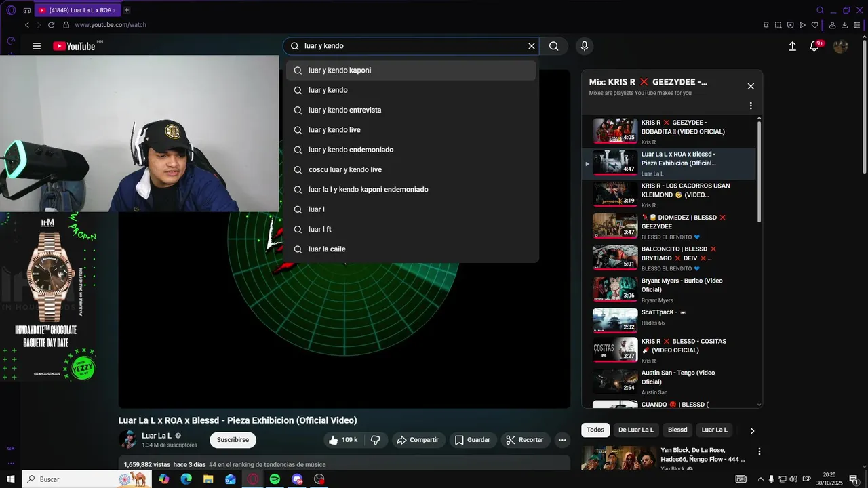The height and width of the screenshot is (488, 868).
Task: Click the Guardar save button
Action: coord(473,440)
